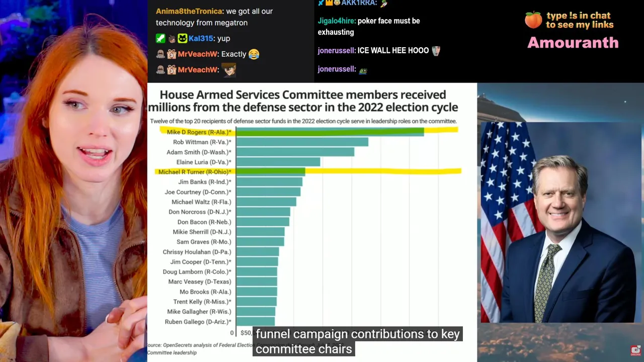644x362 pixels.
Task: Click the Kal315 username in chat
Action: coord(200,39)
